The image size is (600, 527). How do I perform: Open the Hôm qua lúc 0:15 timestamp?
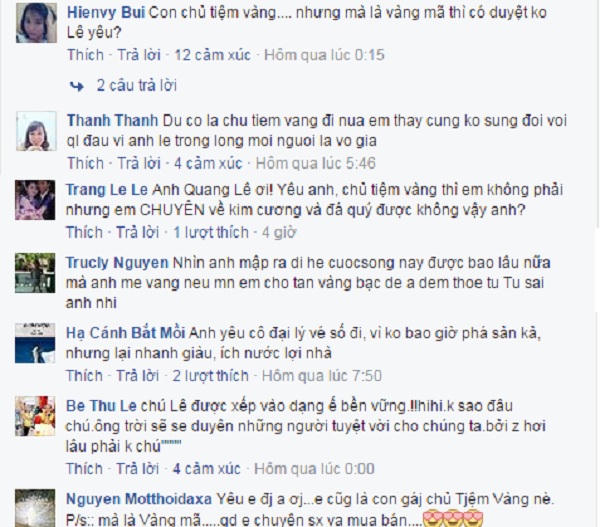tap(324, 55)
